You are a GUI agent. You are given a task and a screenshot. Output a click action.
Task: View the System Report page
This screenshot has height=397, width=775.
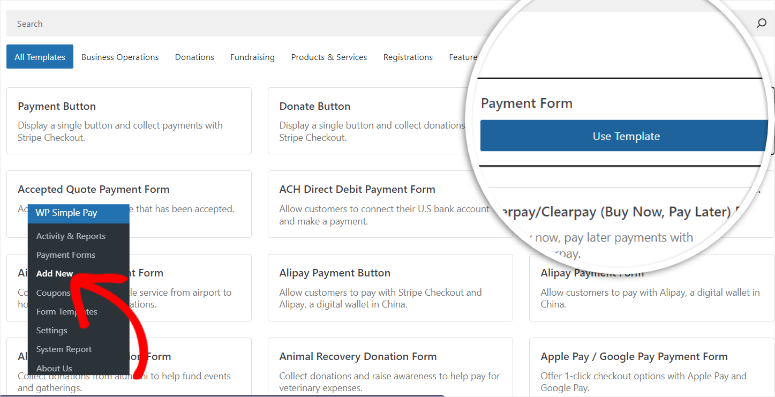(64, 349)
